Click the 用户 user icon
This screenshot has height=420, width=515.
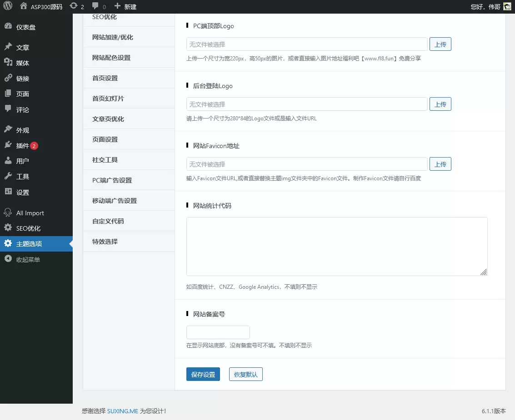pos(8,160)
